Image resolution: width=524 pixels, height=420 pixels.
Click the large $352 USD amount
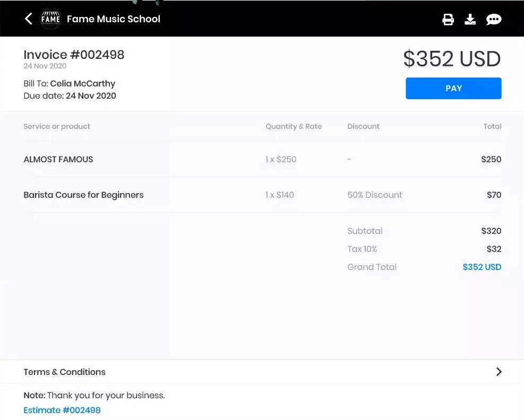pos(452,59)
